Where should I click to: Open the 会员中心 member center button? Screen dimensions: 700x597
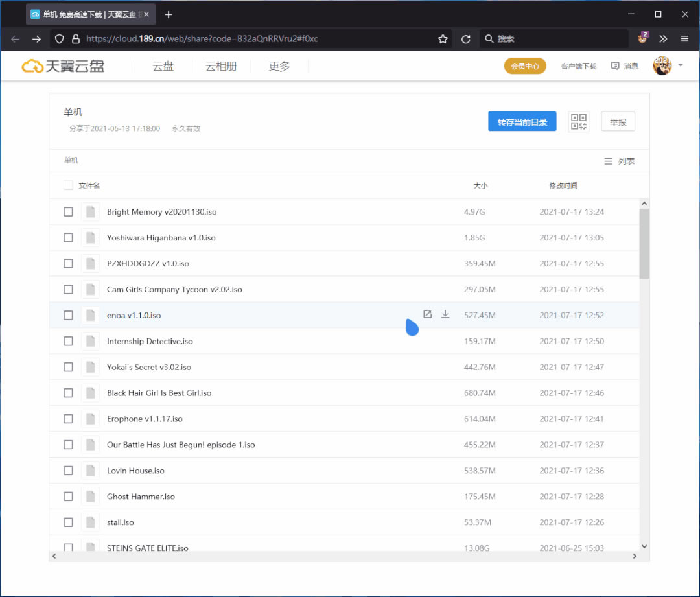525,66
